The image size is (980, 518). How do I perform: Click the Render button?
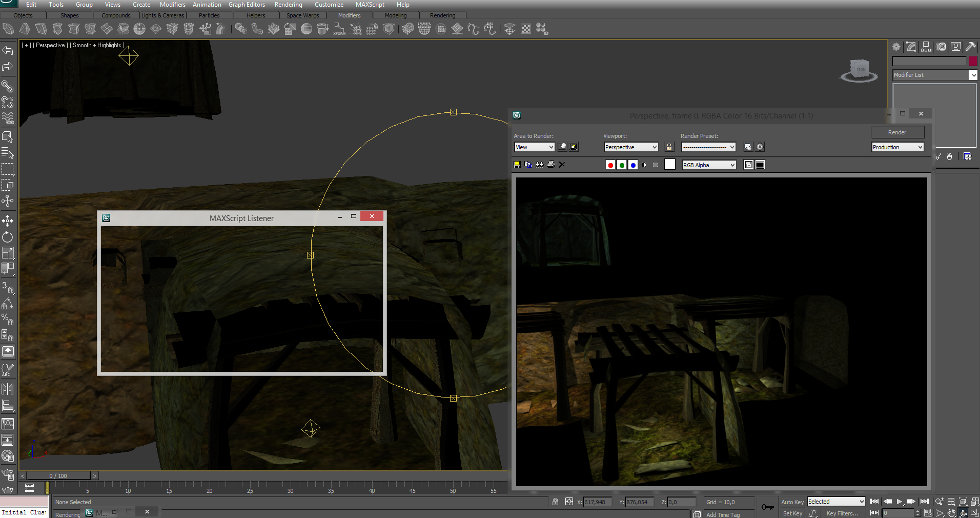[897, 132]
